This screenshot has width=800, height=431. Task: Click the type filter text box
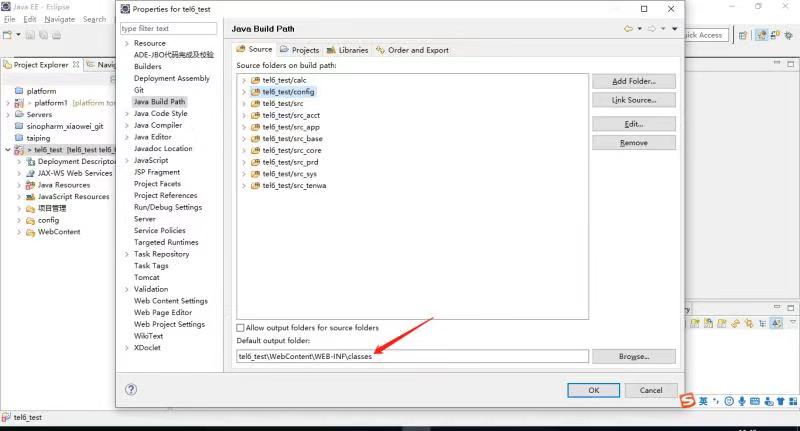(x=168, y=29)
